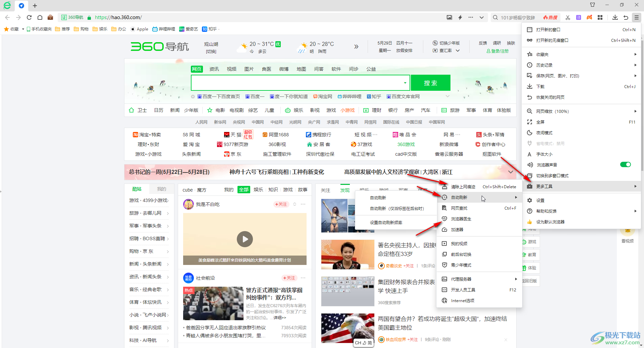Click the hot search flame icon

(550, 17)
